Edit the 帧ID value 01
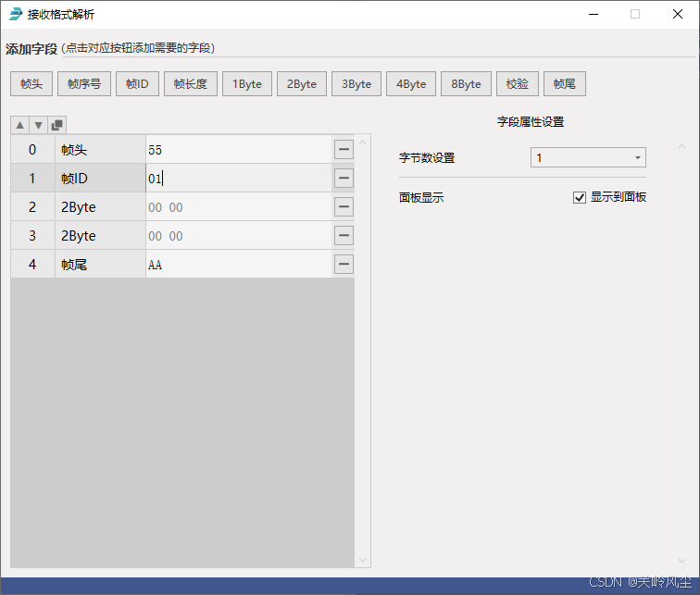700x595 pixels. [239, 178]
